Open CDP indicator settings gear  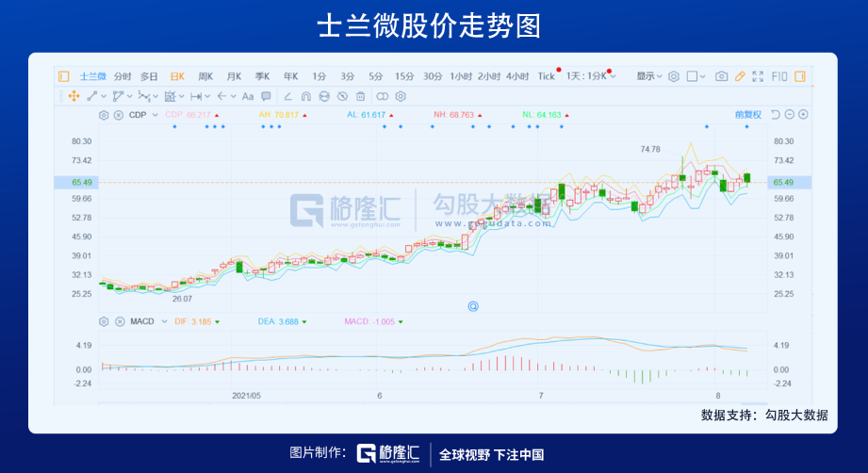pos(104,115)
